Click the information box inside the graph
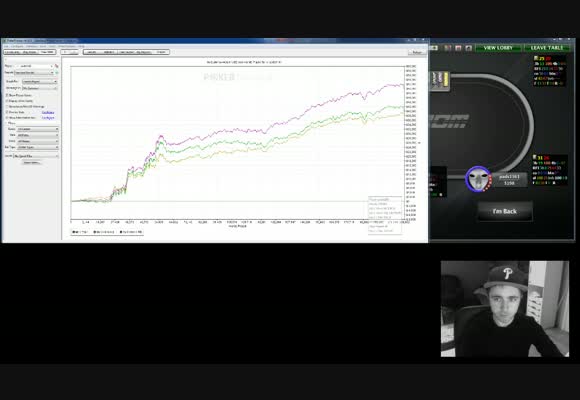This screenshot has height=400, width=580. [385, 215]
